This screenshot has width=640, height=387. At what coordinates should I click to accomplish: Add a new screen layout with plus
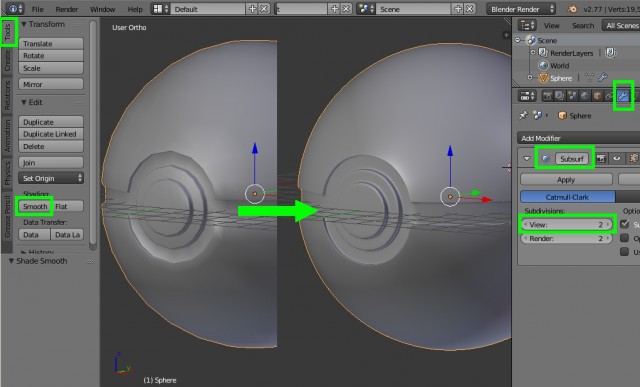point(252,9)
